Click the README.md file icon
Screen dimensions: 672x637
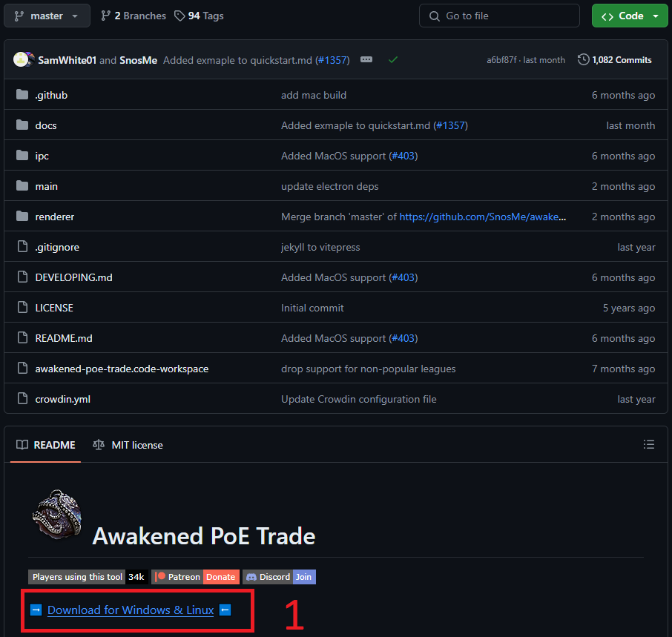coord(22,337)
